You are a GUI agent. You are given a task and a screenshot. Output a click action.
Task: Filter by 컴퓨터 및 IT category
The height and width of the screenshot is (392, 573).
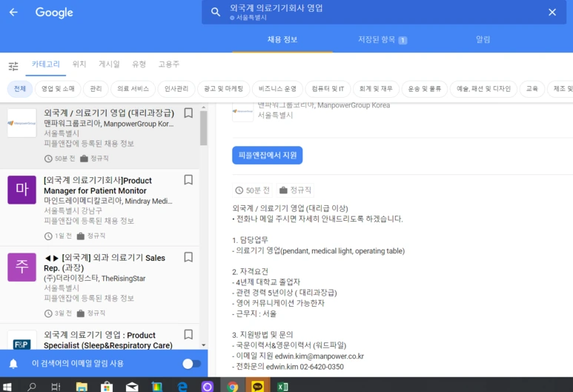pyautogui.click(x=328, y=89)
